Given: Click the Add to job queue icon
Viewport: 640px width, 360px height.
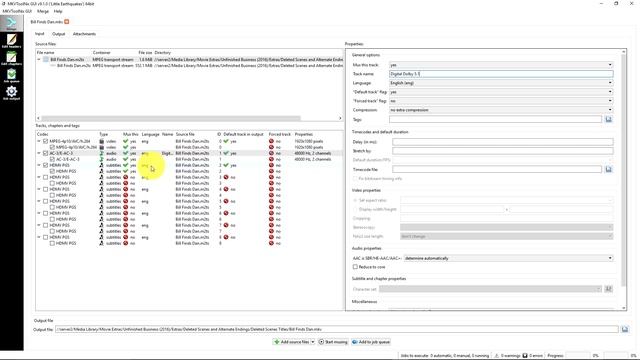Looking at the screenshot, I should 355,342.
